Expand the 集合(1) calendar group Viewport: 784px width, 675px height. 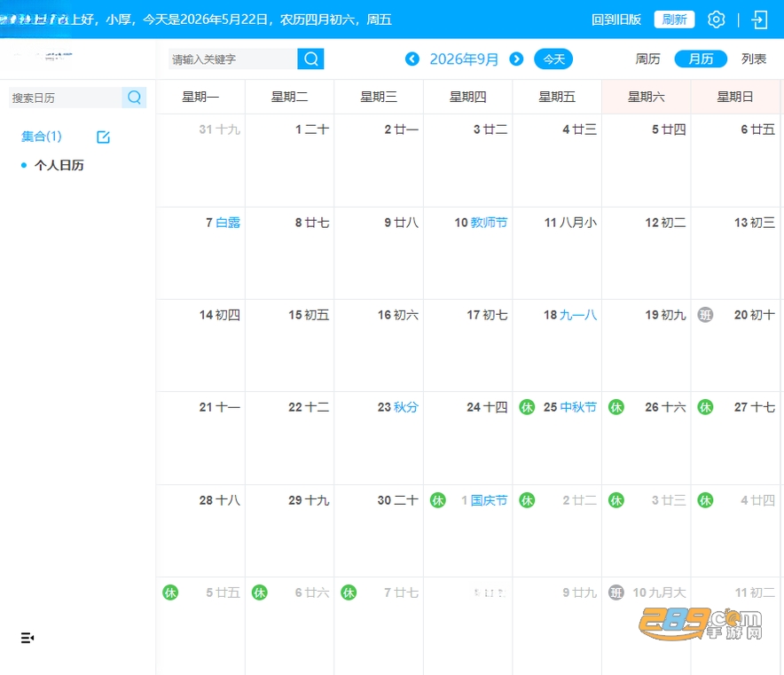point(41,136)
